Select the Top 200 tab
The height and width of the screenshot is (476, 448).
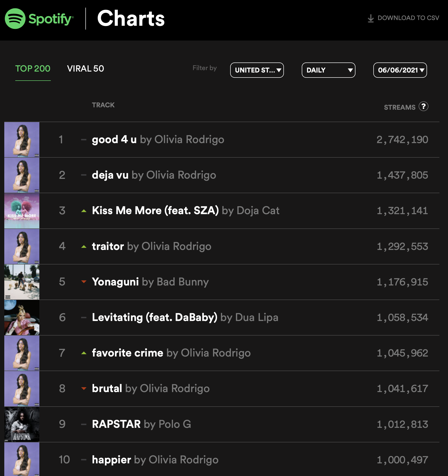point(33,69)
